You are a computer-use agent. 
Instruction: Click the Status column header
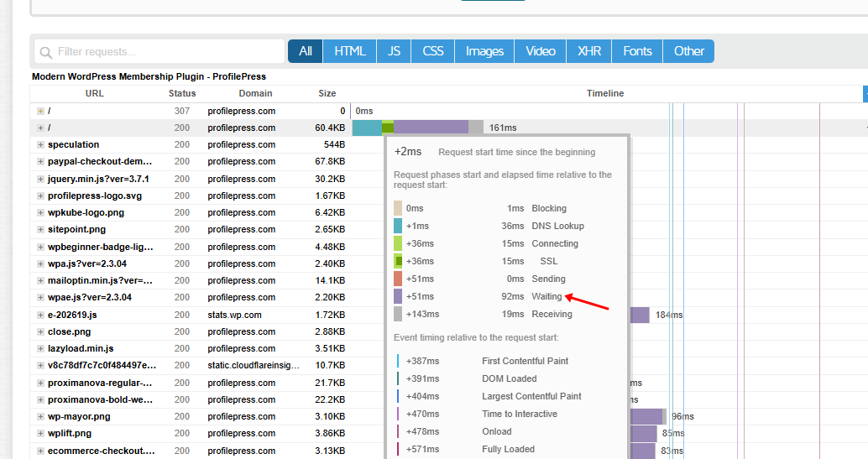(x=182, y=94)
